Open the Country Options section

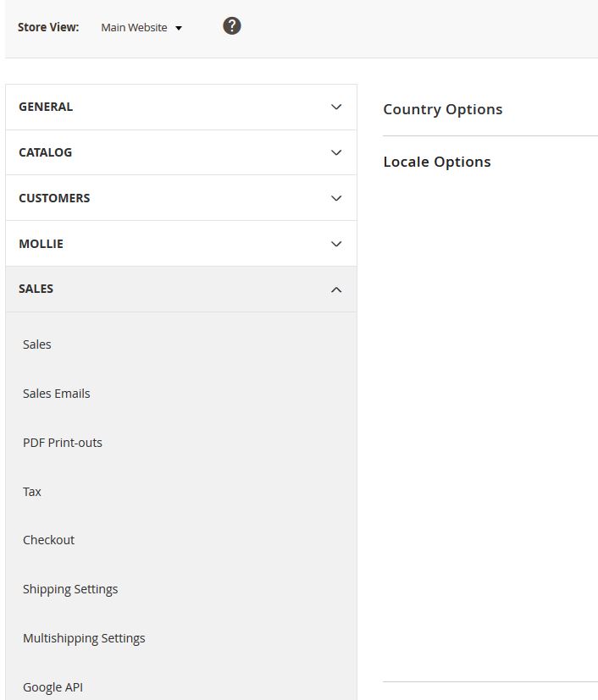coord(442,109)
